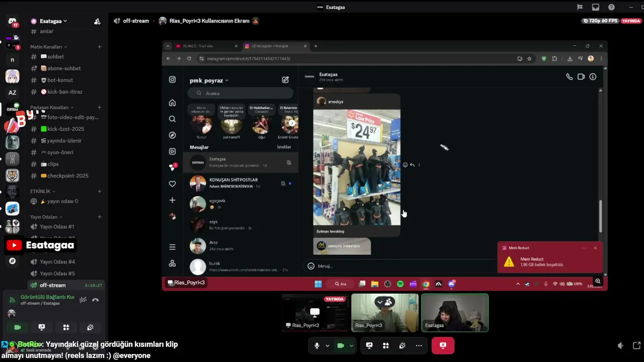Collapse Paylaşım Kanalları category
Image resolution: width=644 pixels, height=362 pixels.
pyautogui.click(x=52, y=108)
